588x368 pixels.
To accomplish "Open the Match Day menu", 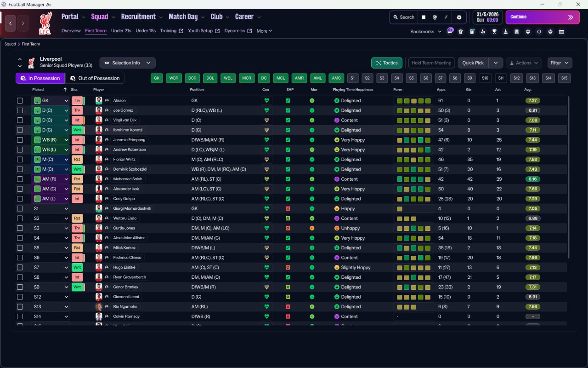I will click(187, 17).
